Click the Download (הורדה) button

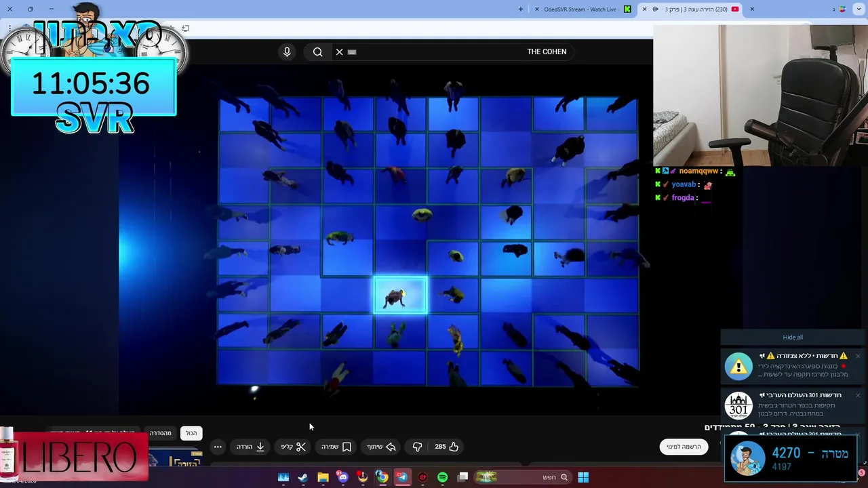pos(250,447)
